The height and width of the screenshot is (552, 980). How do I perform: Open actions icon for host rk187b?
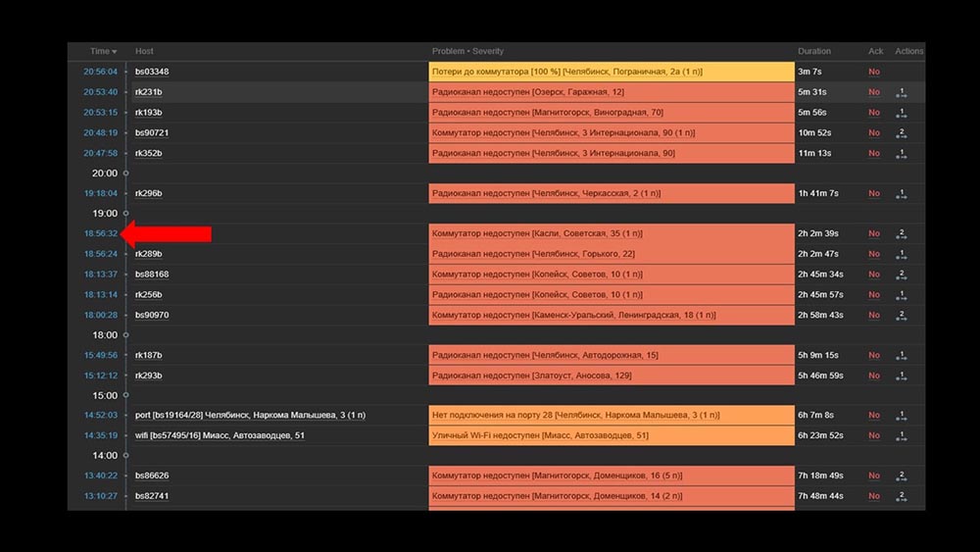click(x=901, y=356)
